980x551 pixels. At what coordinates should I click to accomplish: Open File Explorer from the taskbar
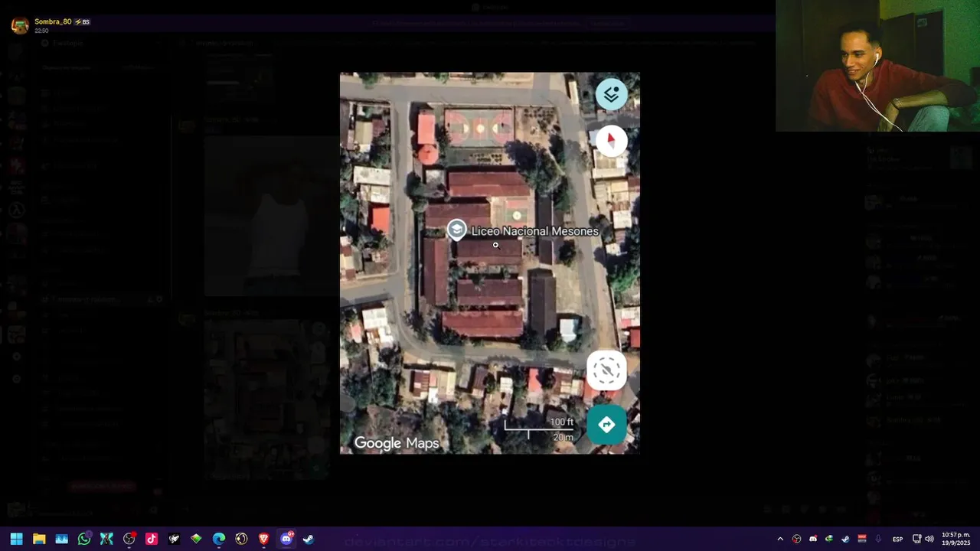(39, 539)
